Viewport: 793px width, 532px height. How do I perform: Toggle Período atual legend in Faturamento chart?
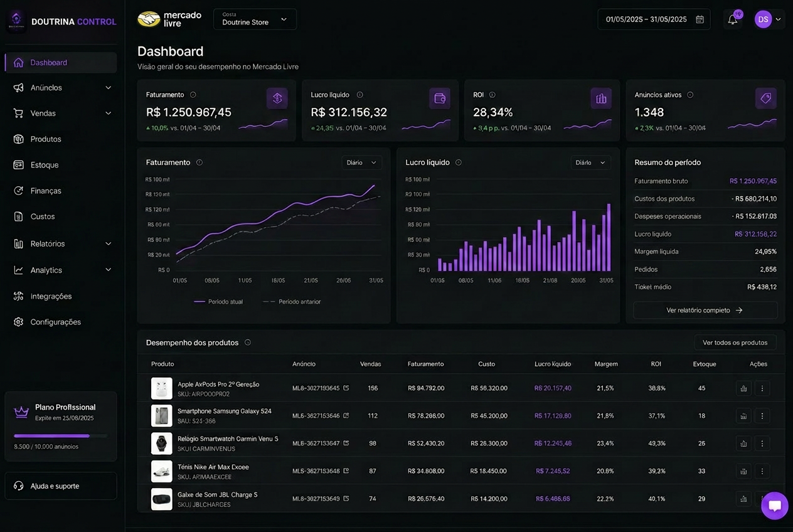click(x=218, y=302)
